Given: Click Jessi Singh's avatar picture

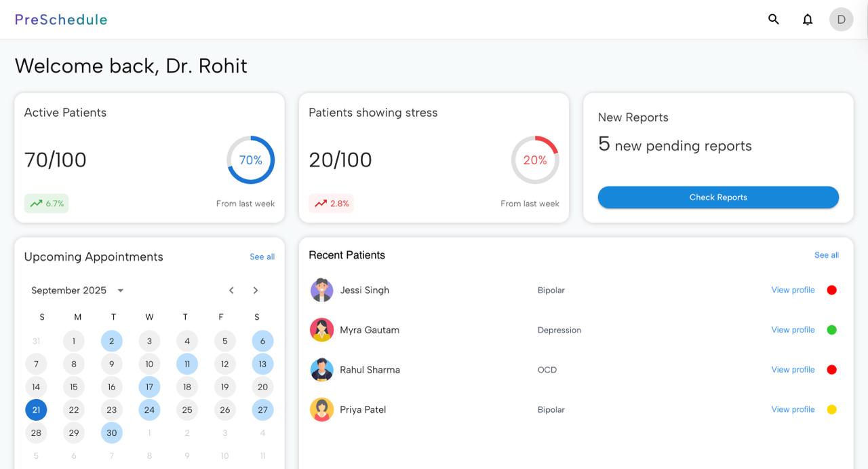Looking at the screenshot, I should click(321, 290).
